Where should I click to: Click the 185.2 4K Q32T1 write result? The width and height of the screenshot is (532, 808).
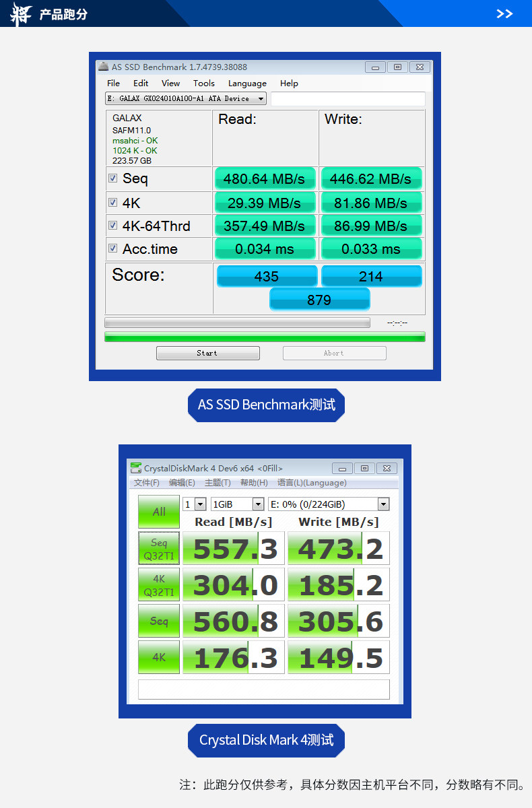(x=339, y=584)
